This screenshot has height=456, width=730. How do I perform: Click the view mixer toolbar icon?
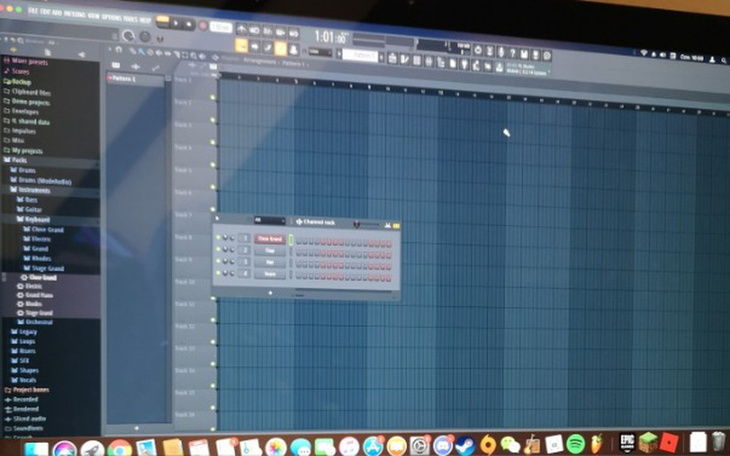pyautogui.click(x=429, y=61)
